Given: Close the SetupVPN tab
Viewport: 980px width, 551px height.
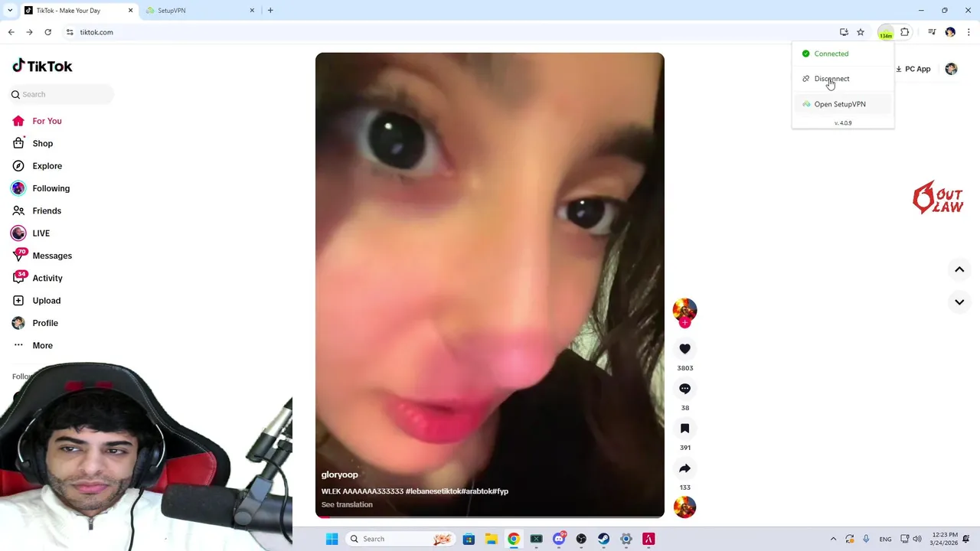Looking at the screenshot, I should click(x=252, y=11).
